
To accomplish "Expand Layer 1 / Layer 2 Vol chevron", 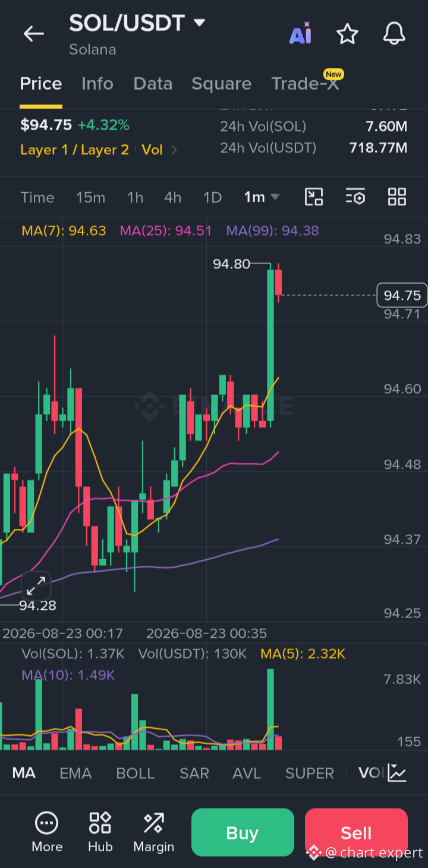I will [x=174, y=150].
